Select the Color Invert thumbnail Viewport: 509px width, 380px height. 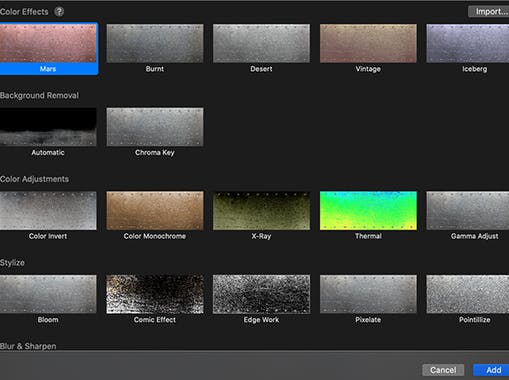48,210
